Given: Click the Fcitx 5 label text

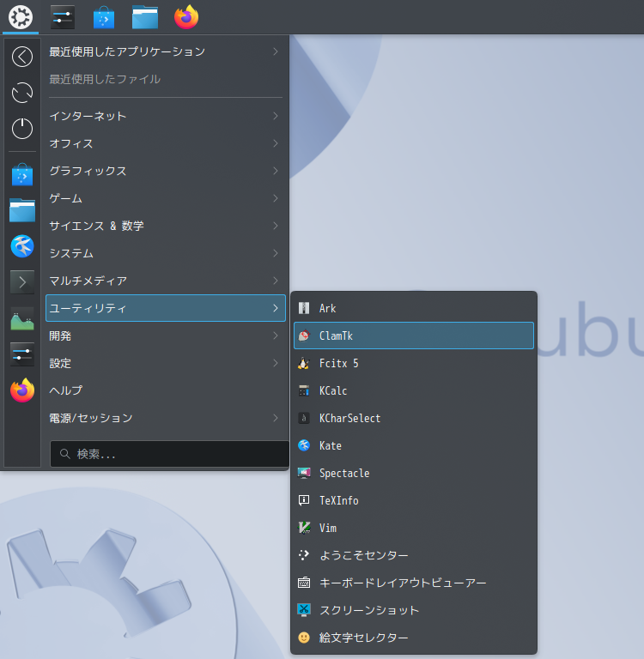Looking at the screenshot, I should point(339,363).
